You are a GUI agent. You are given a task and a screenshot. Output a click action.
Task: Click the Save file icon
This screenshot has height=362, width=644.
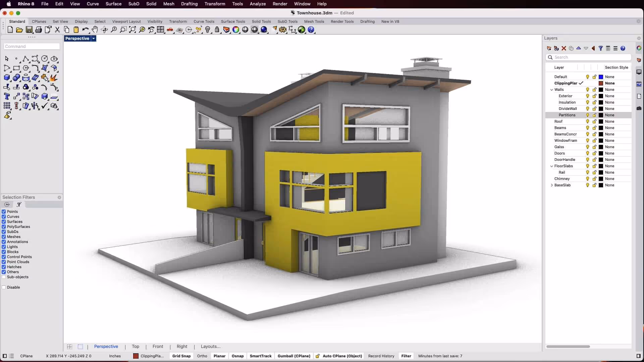click(x=29, y=29)
